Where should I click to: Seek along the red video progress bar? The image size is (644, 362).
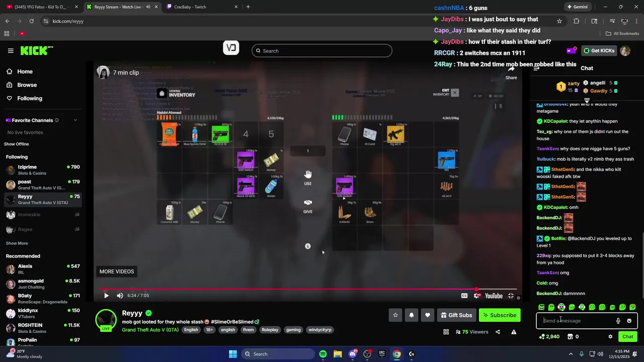(x=309, y=289)
